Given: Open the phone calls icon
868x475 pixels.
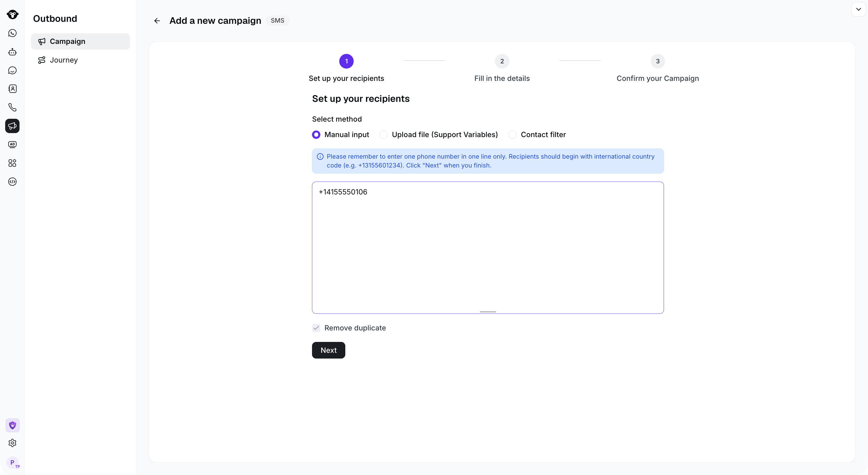Looking at the screenshot, I should point(12,107).
